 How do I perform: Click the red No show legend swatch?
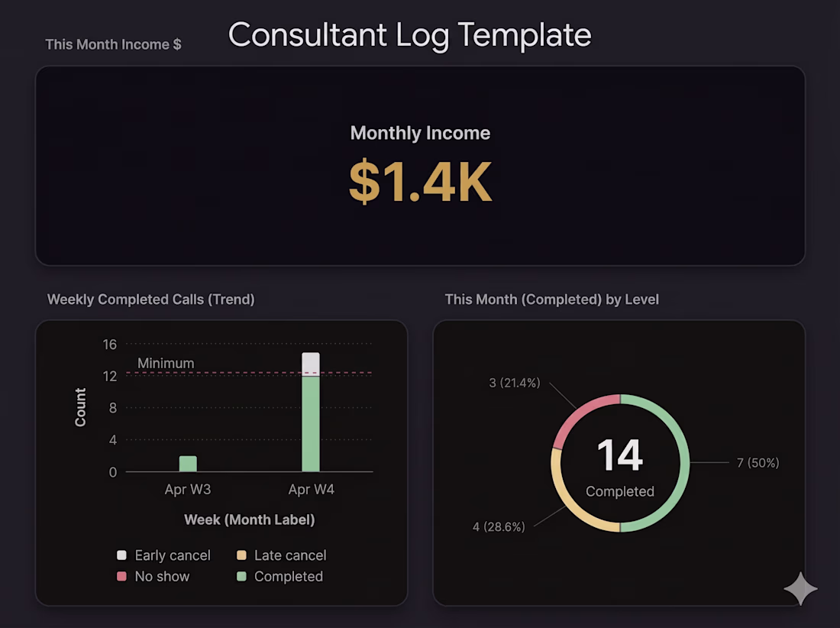click(x=121, y=577)
